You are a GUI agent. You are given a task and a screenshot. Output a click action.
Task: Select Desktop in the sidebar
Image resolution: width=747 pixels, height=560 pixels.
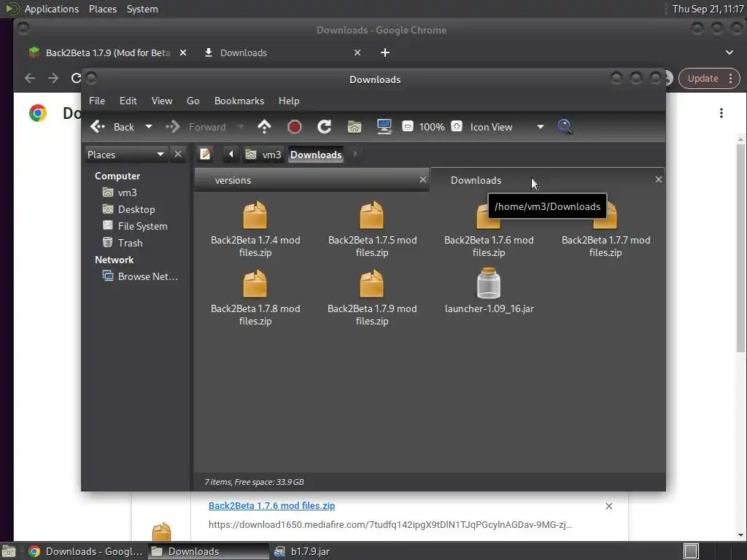pos(128,209)
